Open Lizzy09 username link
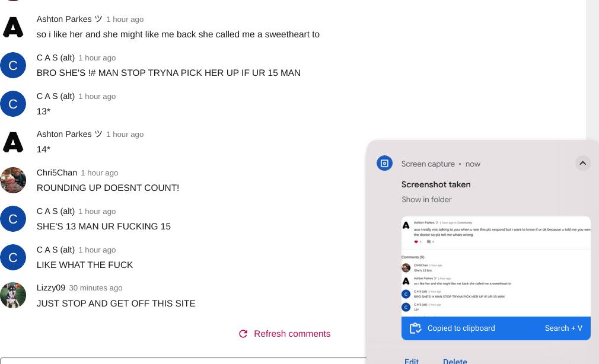The height and width of the screenshot is (364, 599). click(51, 288)
